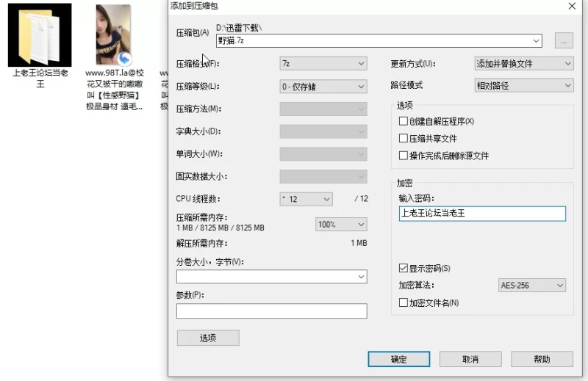
Task: Open the 上老王论坛当老王 folder icon
Action: pyautogui.click(x=40, y=35)
